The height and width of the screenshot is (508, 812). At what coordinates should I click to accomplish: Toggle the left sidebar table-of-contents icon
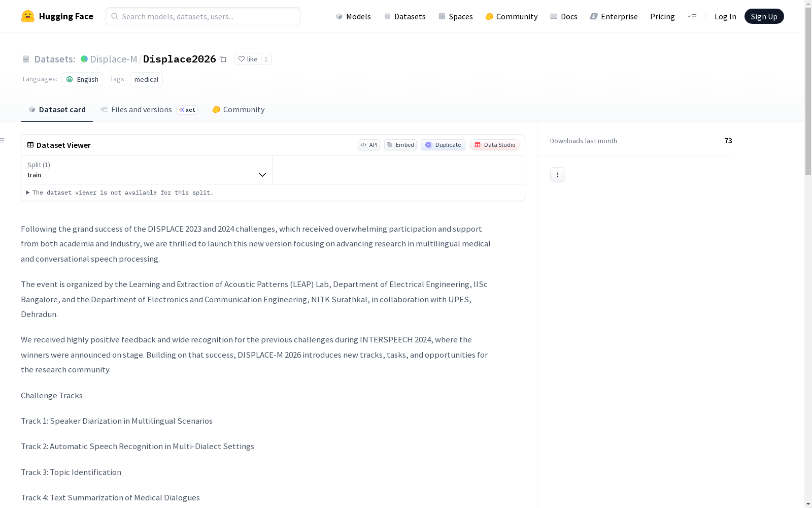click(x=3, y=140)
